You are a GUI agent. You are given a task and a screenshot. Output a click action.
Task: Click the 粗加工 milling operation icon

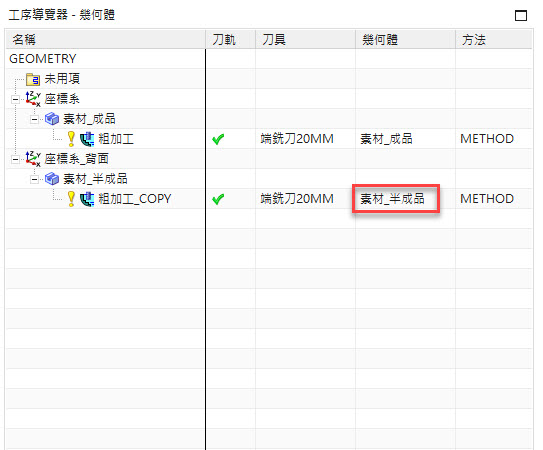pyautogui.click(x=87, y=139)
